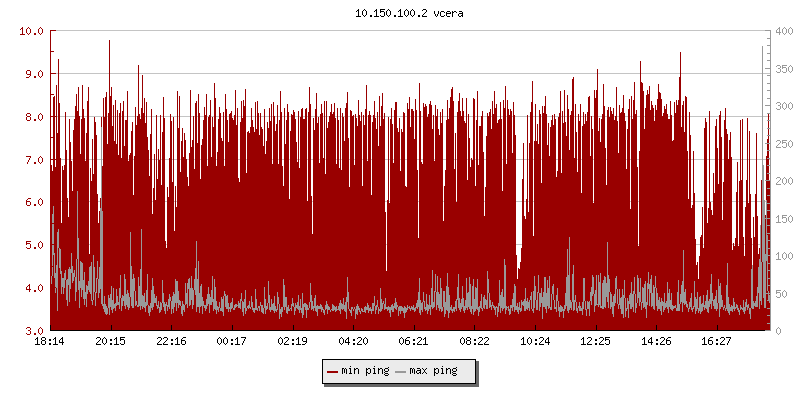The image size is (800, 400).
Task: Click the dark red min ping legend swatch
Action: pos(332,371)
